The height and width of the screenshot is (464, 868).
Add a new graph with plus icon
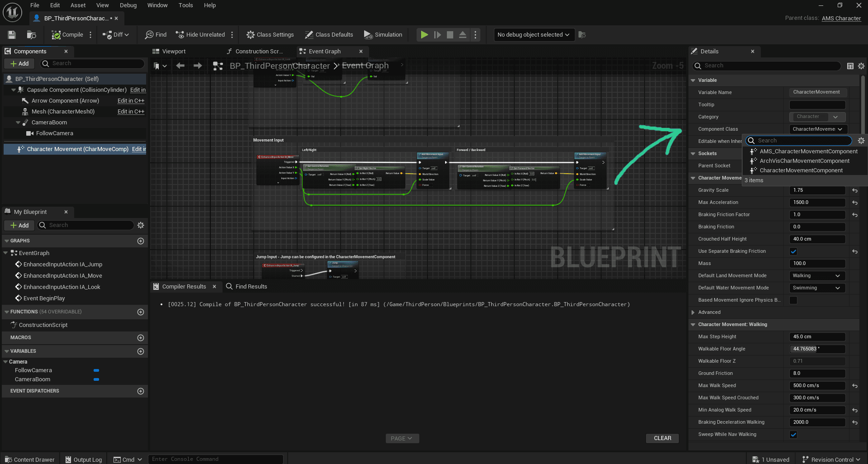pos(141,241)
